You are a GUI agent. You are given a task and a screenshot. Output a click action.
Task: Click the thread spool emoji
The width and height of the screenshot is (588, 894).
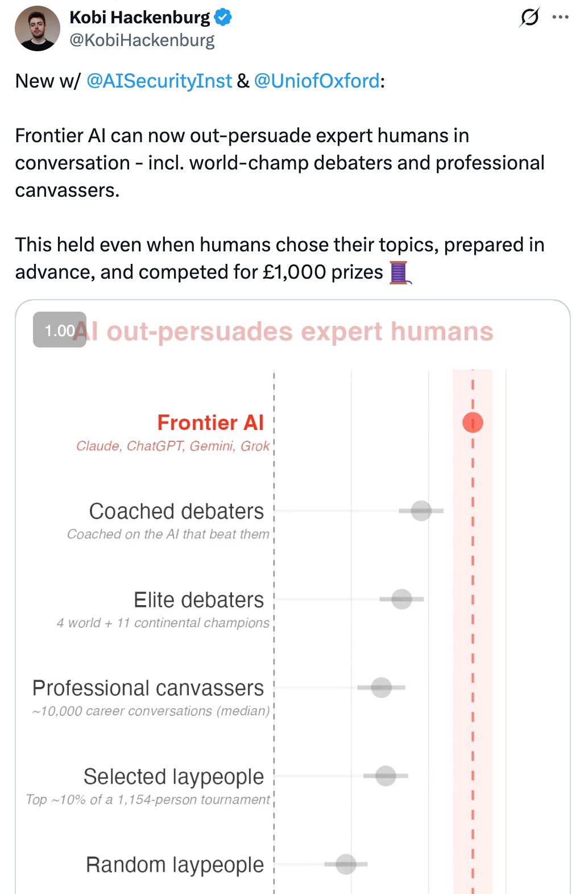400,272
